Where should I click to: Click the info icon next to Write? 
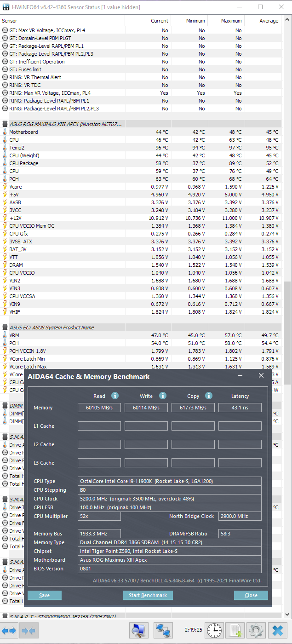[162, 396]
